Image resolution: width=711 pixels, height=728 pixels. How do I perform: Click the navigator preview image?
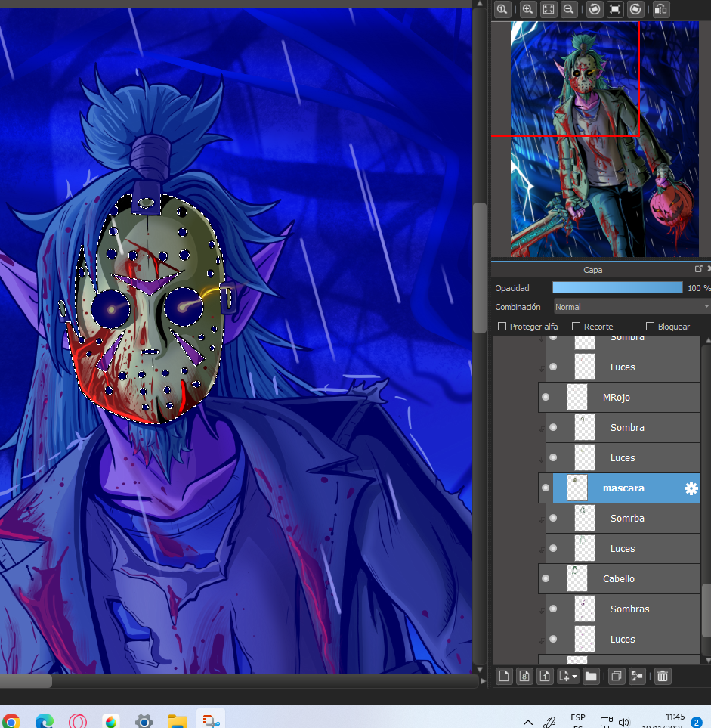click(x=604, y=139)
